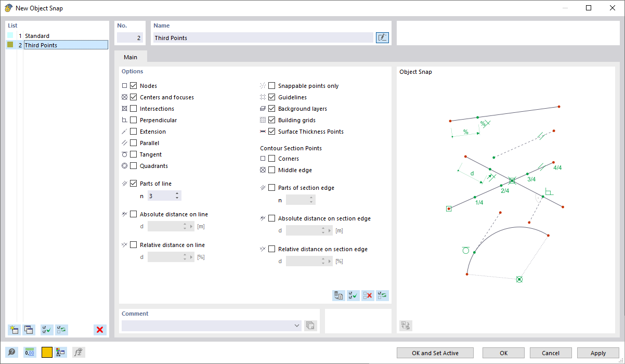Create a new object snap entry
Screen dimensions: 625x364
(13, 330)
